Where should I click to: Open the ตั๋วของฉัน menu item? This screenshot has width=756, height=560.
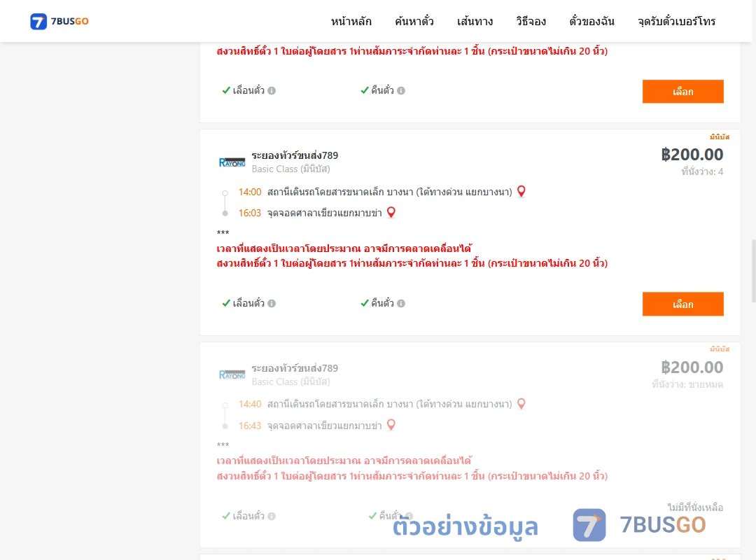[x=591, y=21]
